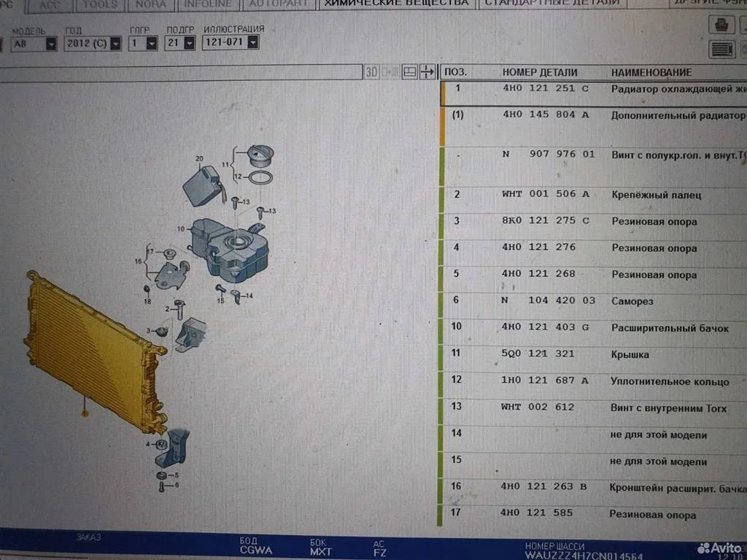Click the 3D view icon
Screen dimensions: 747x560
pos(372,71)
